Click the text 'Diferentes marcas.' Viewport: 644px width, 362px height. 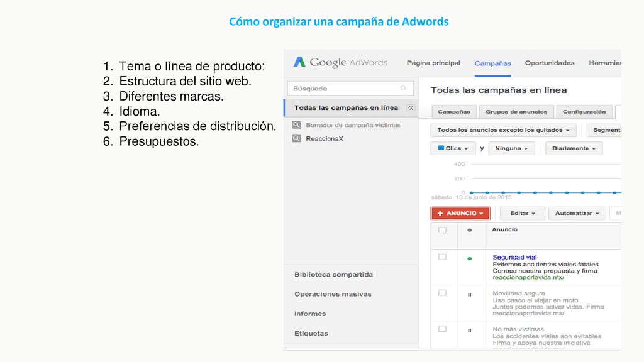coord(171,96)
